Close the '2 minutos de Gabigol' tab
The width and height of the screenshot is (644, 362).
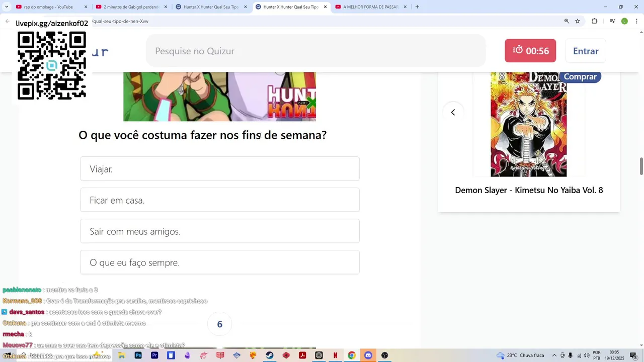(166, 7)
